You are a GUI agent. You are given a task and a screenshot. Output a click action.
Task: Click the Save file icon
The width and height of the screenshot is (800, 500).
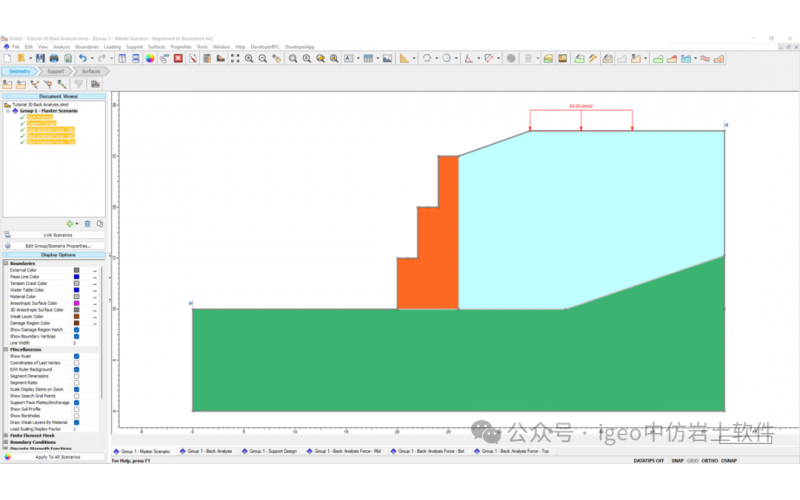40,58
